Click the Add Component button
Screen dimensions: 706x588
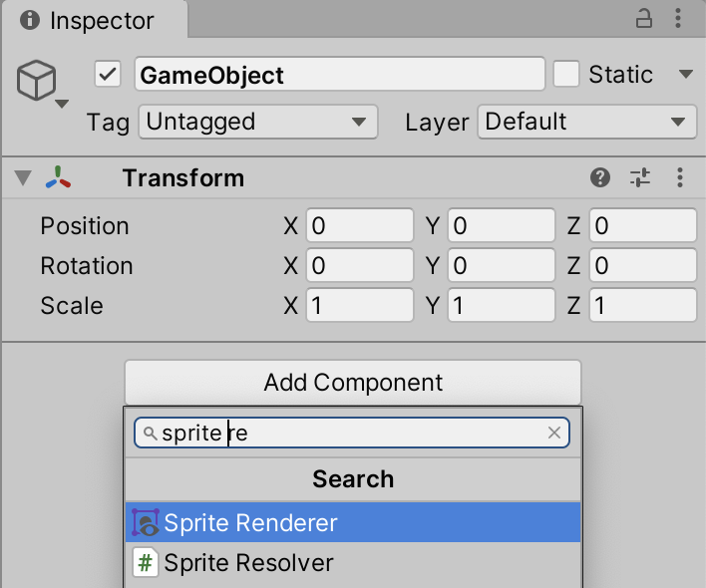coord(352,383)
